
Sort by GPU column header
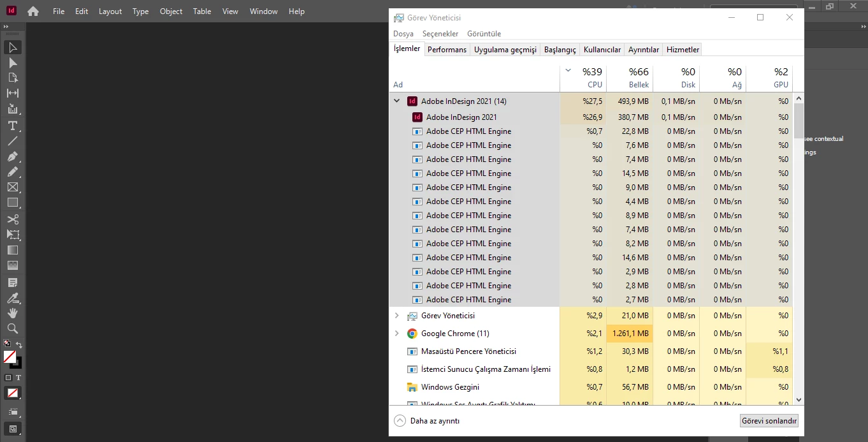click(x=769, y=78)
